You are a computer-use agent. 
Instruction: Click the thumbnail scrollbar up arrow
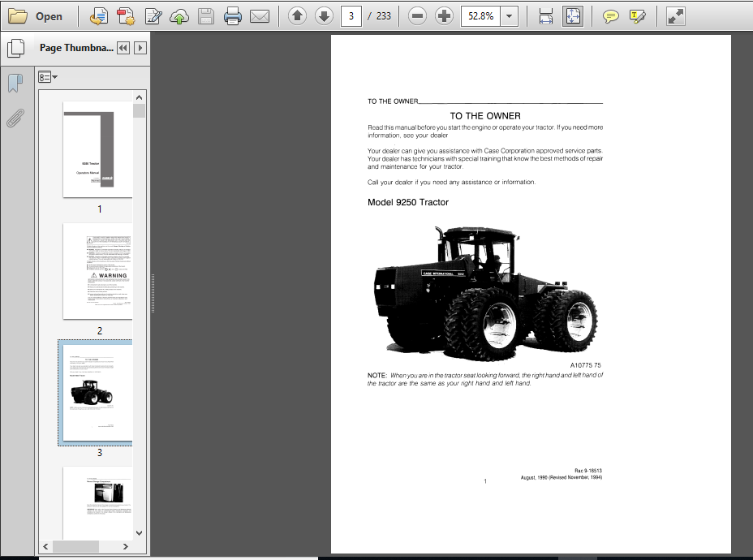pos(140,97)
